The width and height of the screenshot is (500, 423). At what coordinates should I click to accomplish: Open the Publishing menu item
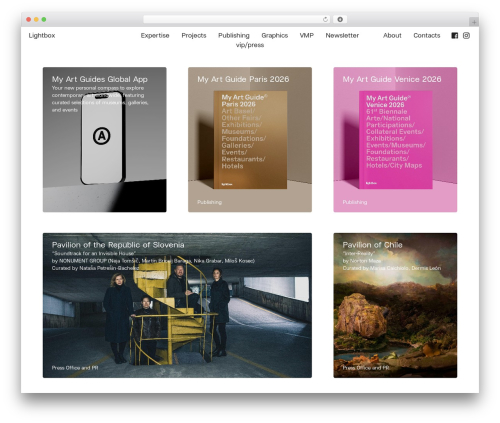(234, 35)
